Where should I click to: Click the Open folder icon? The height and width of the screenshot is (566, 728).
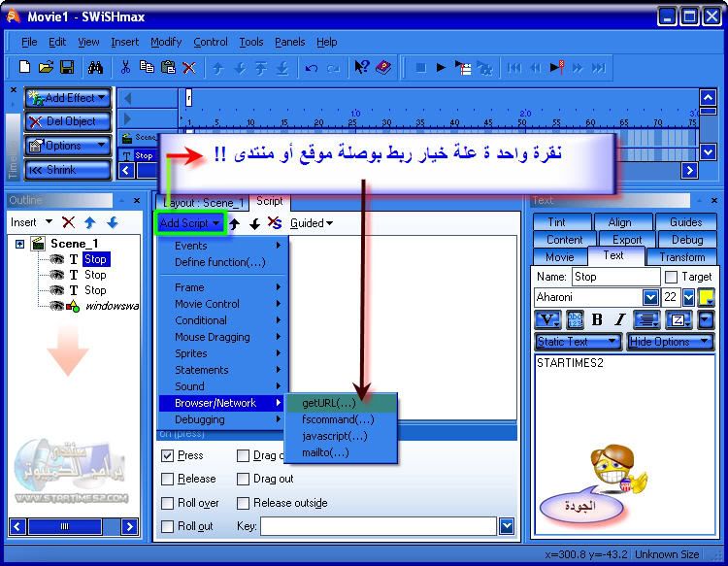tap(46, 67)
